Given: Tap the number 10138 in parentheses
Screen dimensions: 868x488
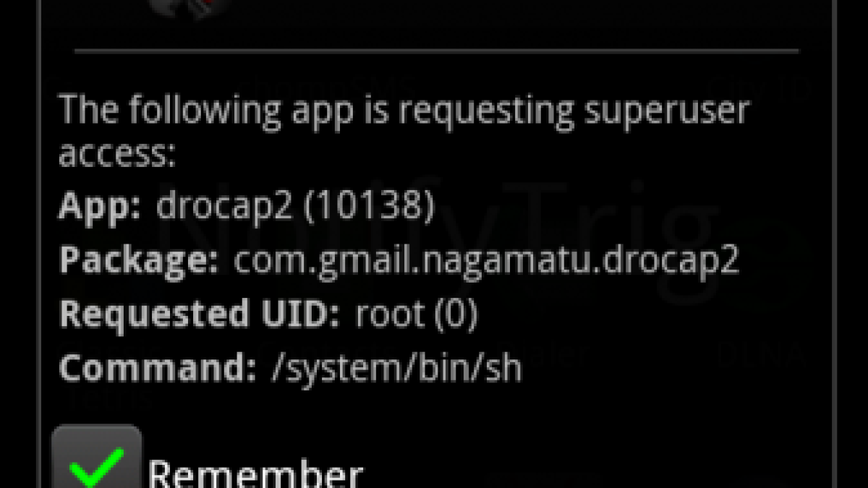Looking at the screenshot, I should tap(369, 207).
